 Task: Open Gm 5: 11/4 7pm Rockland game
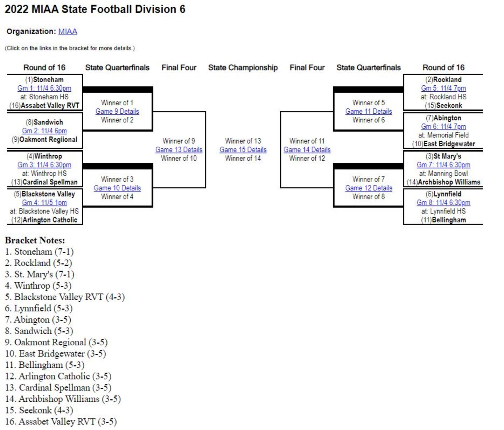pos(443,88)
